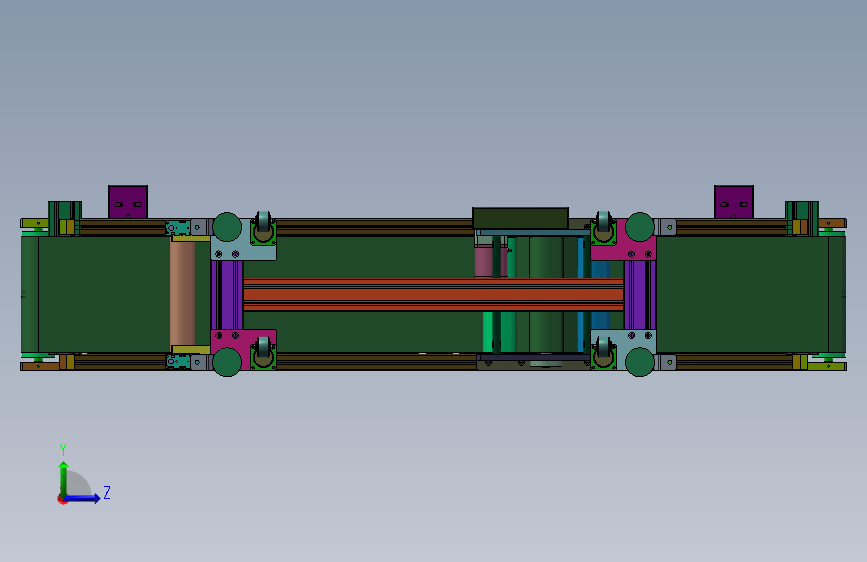Select the long orange center beam
867x562 pixels.
tap(434, 294)
